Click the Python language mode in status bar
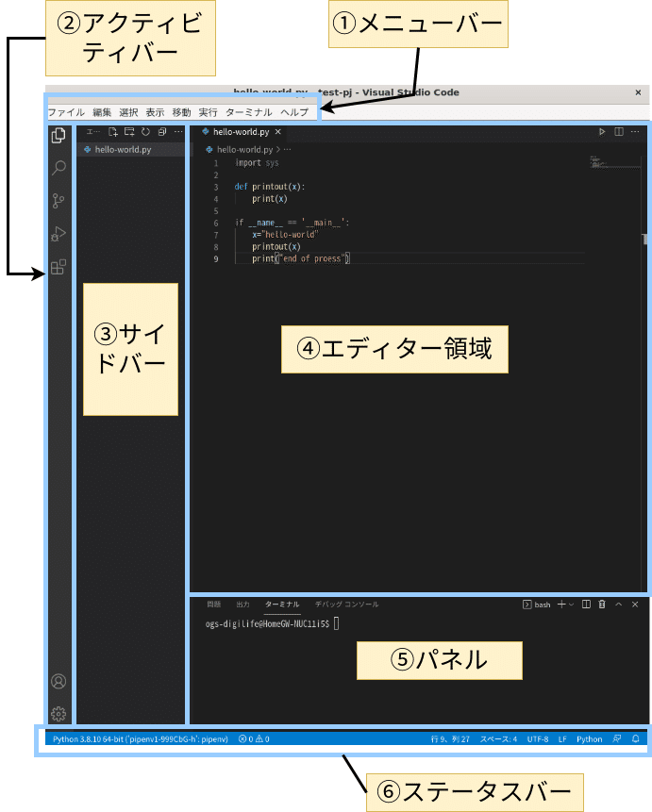Image resolution: width=652 pixels, height=812 pixels. [x=590, y=739]
